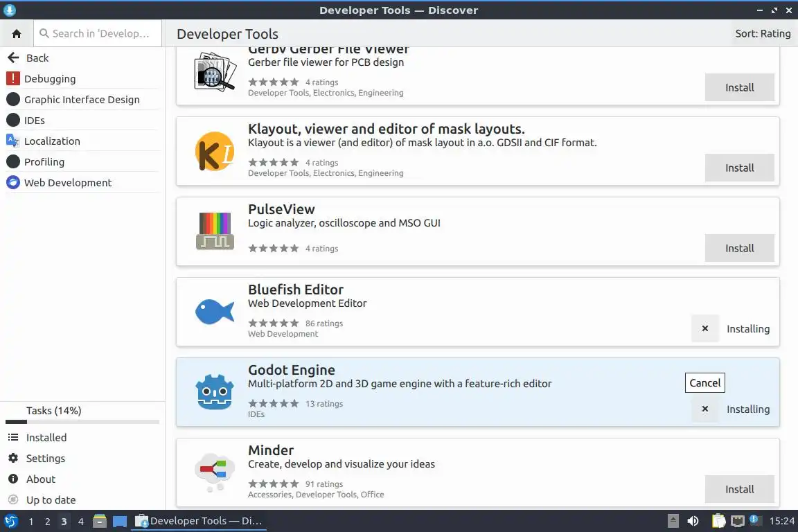This screenshot has width=798, height=532.
Task: Open the Godot robot head icon
Action: (215, 392)
